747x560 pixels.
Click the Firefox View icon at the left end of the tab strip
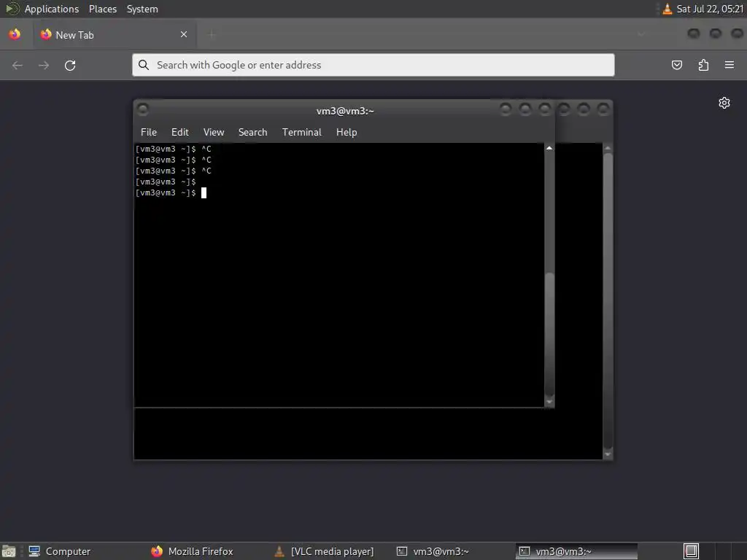click(15, 34)
